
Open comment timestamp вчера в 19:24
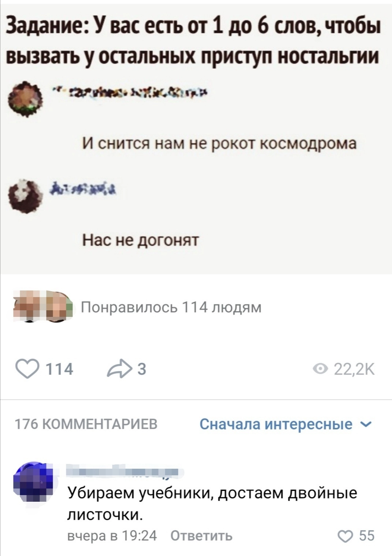click(112, 536)
